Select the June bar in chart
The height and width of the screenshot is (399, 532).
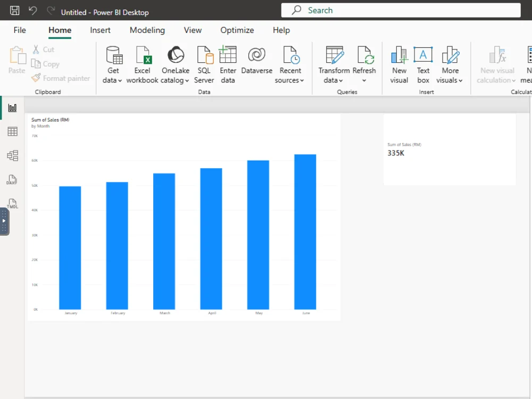pyautogui.click(x=305, y=232)
